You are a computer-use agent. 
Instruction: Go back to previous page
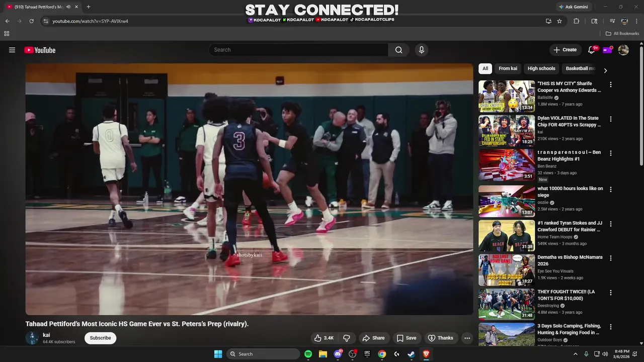7,21
